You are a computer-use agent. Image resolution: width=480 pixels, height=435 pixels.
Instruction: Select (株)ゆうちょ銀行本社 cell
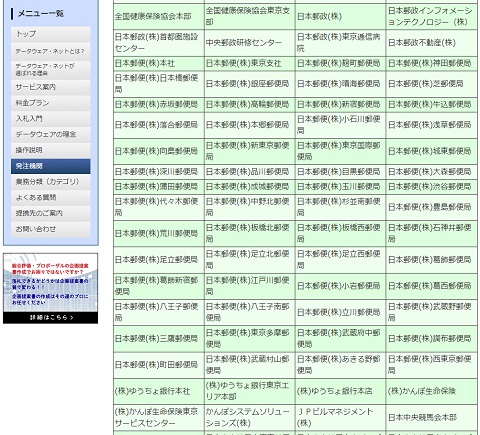(159, 391)
